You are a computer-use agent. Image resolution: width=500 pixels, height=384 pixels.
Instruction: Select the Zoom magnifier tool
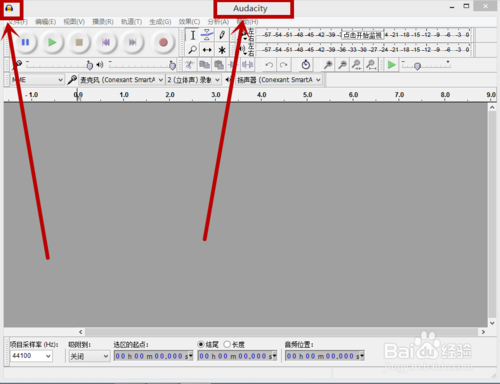point(193,50)
